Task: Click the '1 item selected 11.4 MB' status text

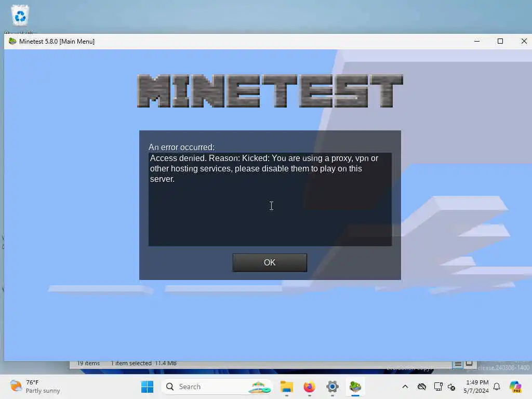Action: point(143,363)
